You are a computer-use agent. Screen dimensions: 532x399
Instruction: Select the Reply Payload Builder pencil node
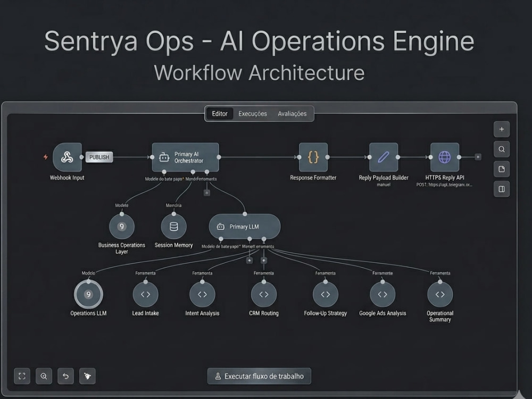(384, 157)
